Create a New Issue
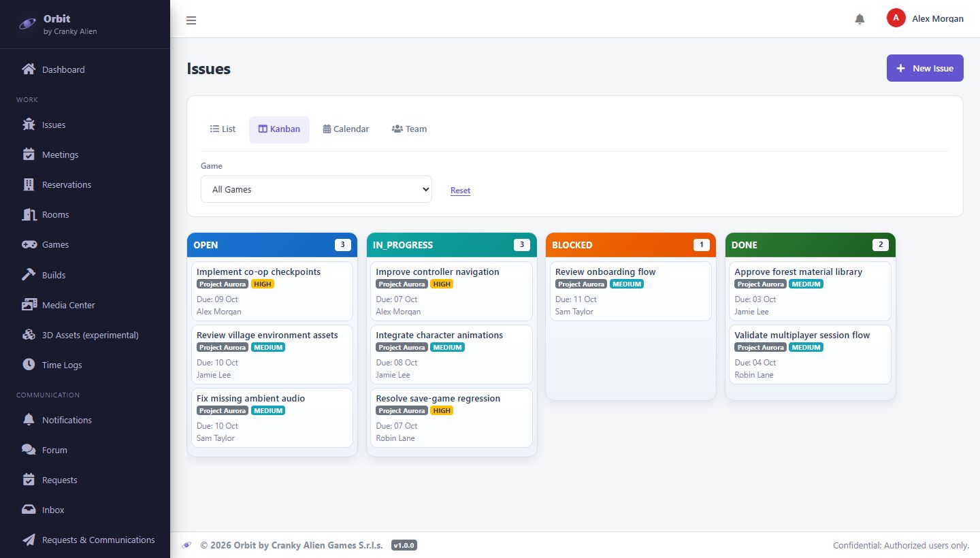 click(x=925, y=68)
